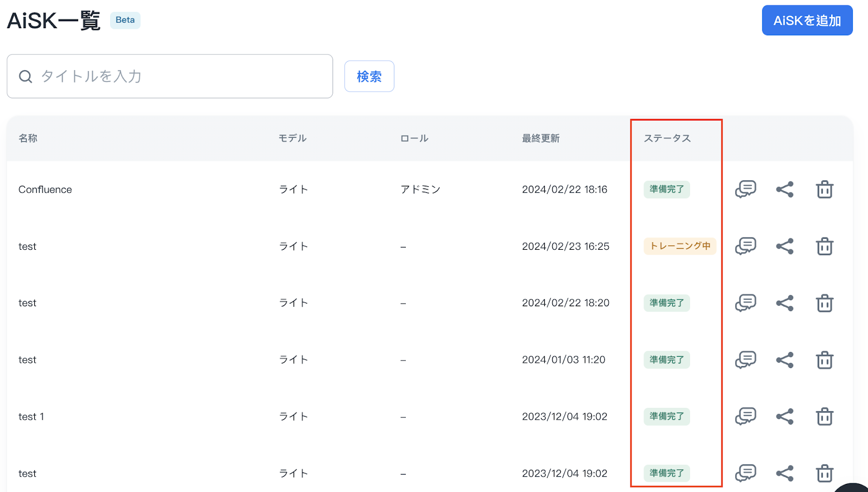868x492 pixels.
Task: Share the Confluence AiSK
Action: (784, 190)
